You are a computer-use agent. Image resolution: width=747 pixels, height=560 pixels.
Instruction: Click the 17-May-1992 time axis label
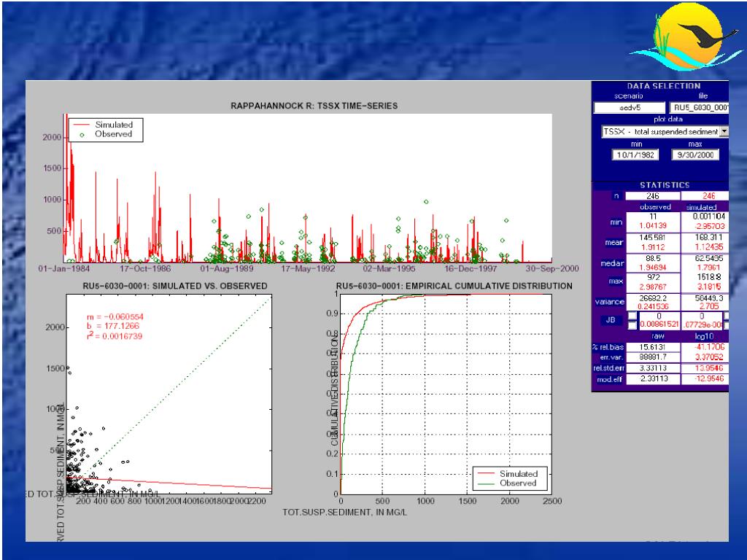pos(308,268)
